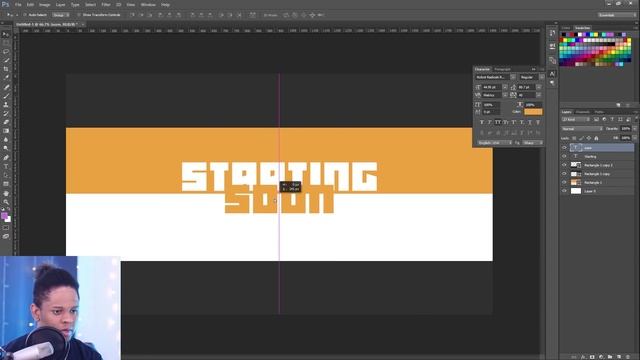Click the white background color swatch
Screen dimensions: 640x360
click(9, 220)
